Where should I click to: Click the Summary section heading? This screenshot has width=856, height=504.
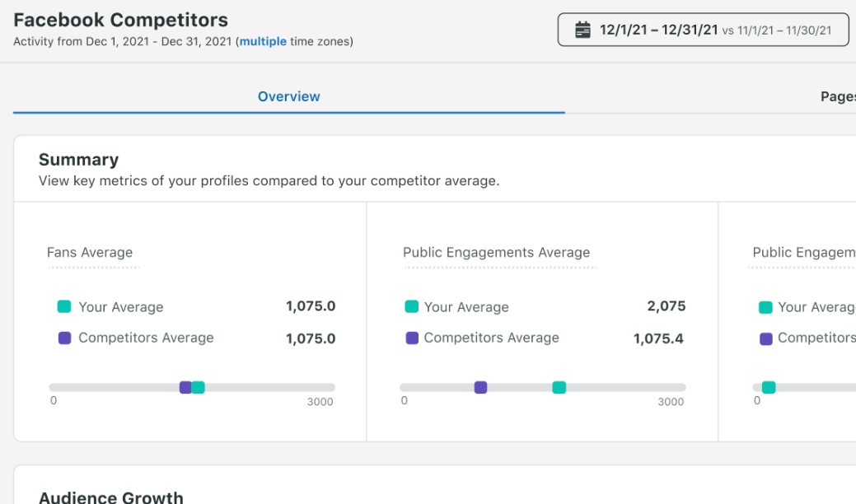pyautogui.click(x=78, y=160)
